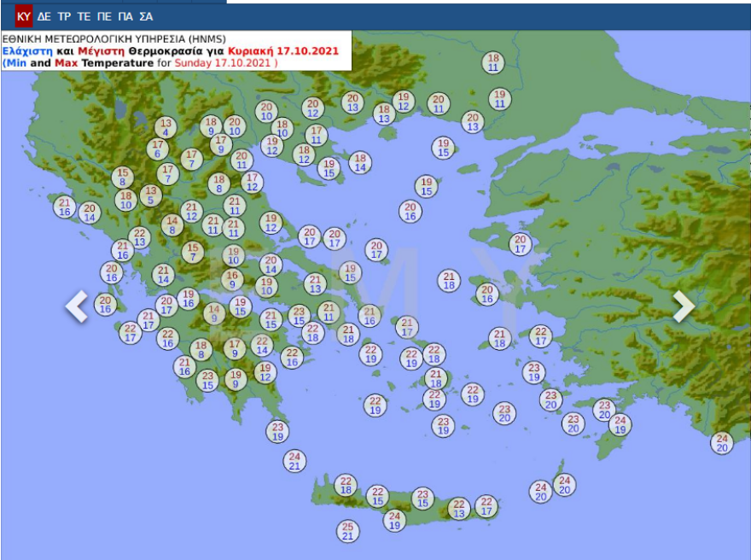Click the left arrow for previous map
This screenshot has height=560, width=751.
pos(77,306)
